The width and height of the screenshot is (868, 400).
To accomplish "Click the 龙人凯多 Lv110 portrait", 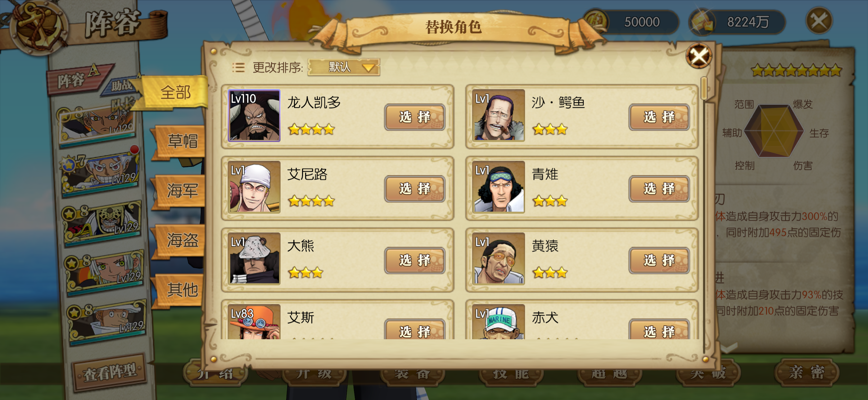I will pos(254,115).
